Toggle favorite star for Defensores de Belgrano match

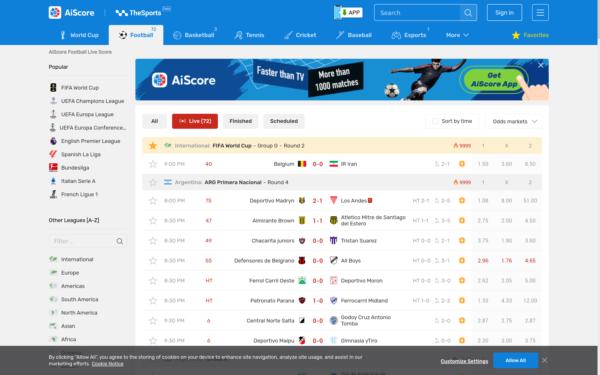coord(153,261)
